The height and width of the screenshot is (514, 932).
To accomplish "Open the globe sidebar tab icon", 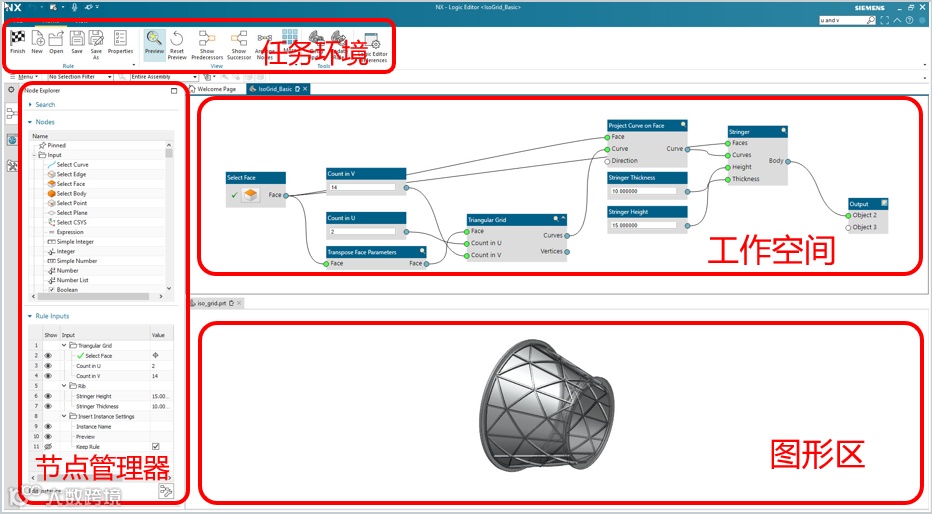I will pyautogui.click(x=11, y=140).
